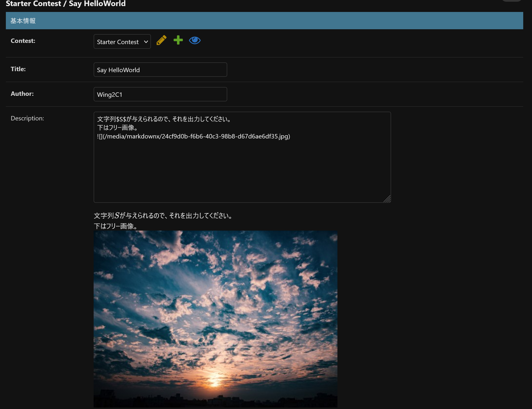The height and width of the screenshot is (409, 532).
Task: Click the Author: field label
Action: pos(22,94)
